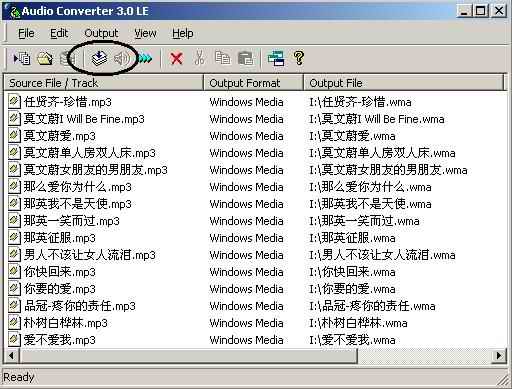This screenshot has width=512, height=389.
Task: Open the File menu
Action: point(26,33)
